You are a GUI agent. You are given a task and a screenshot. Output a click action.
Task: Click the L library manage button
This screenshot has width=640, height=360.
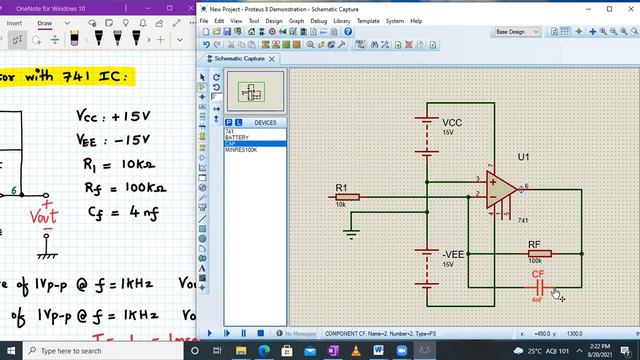click(238, 122)
